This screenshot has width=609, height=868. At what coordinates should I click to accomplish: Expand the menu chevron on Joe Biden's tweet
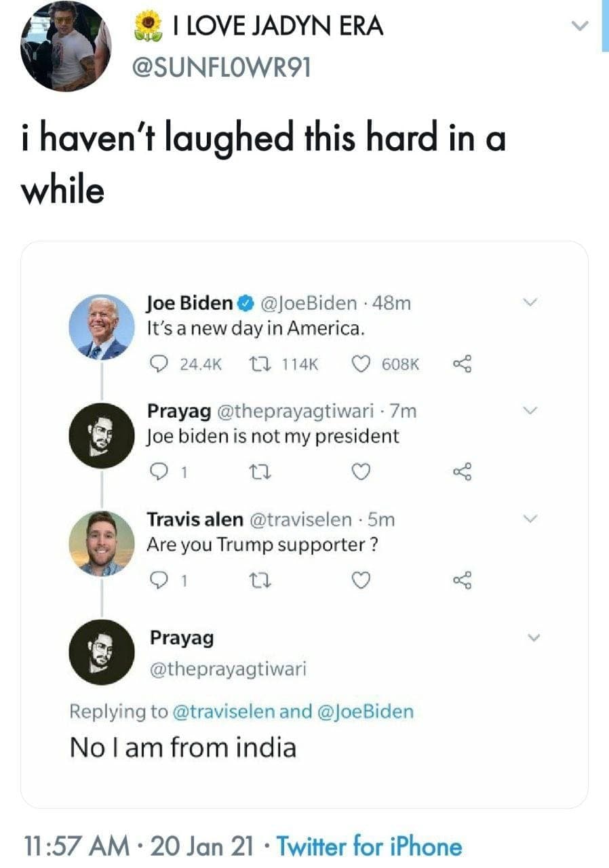(533, 302)
